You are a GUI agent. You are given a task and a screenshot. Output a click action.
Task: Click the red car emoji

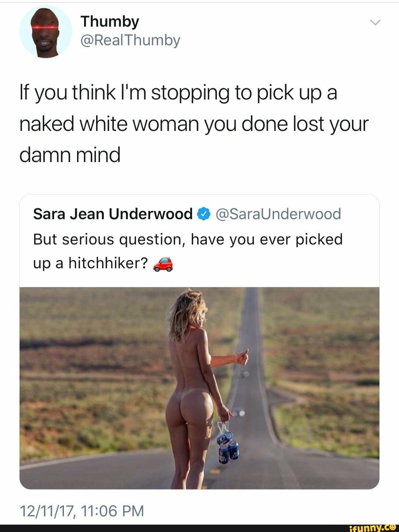pos(163,264)
